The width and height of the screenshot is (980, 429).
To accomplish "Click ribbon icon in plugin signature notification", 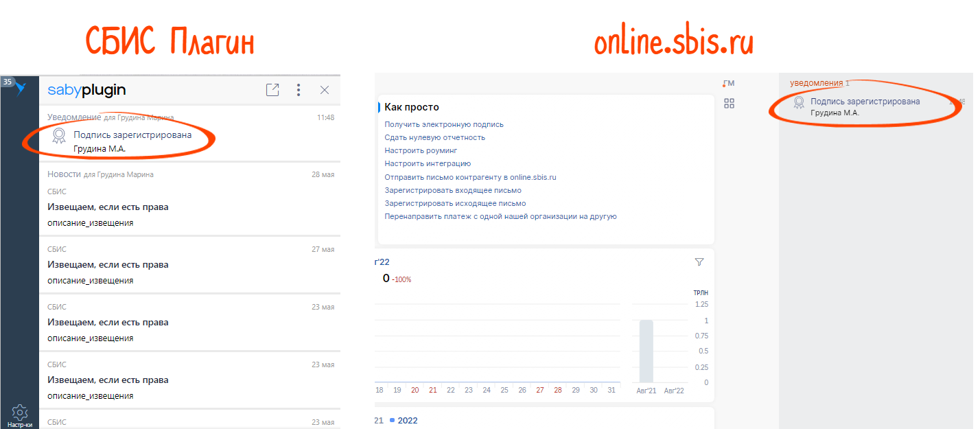I will coord(60,136).
